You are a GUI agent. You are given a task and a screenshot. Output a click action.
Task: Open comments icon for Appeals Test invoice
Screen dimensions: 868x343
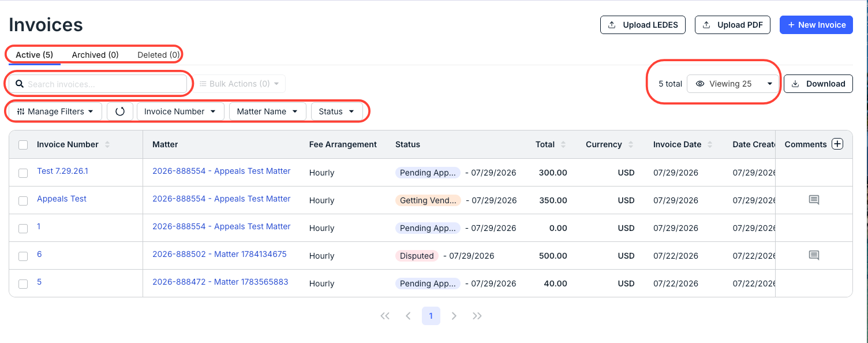click(x=814, y=200)
